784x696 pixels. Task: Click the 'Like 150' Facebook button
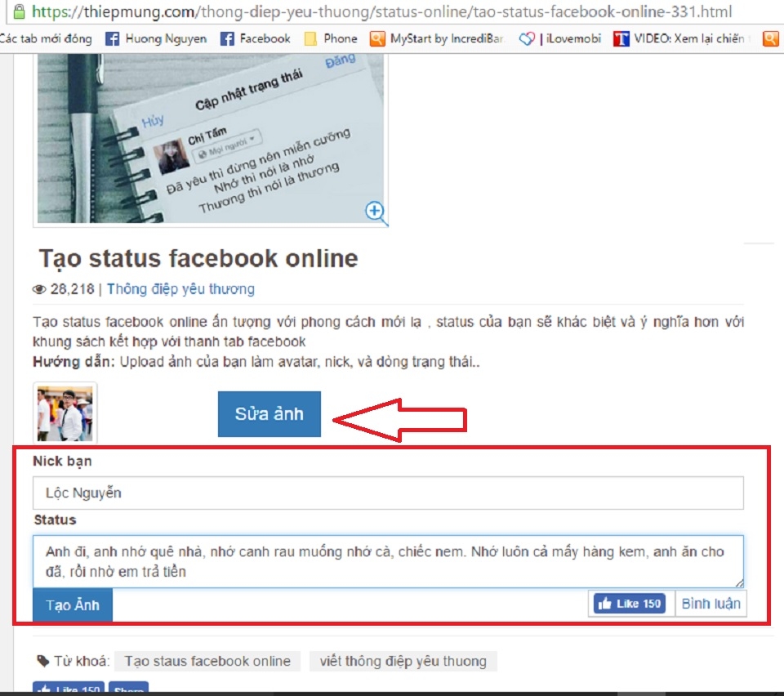(x=630, y=604)
